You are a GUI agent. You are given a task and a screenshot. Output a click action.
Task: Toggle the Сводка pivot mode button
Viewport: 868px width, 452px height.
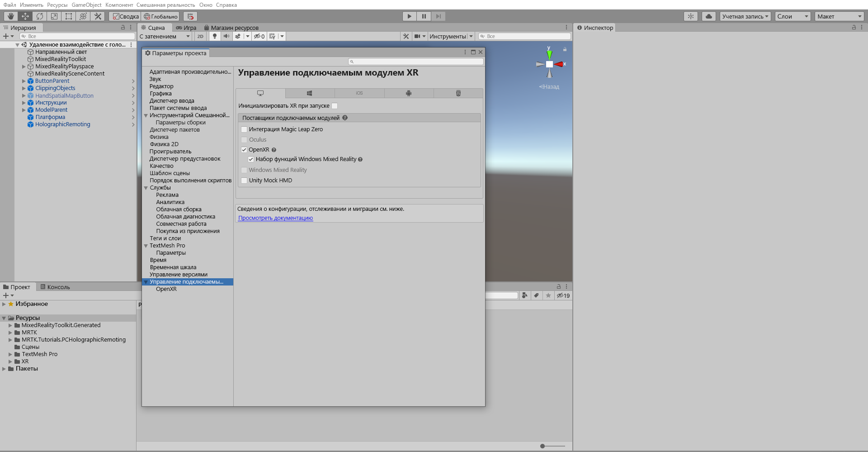pos(125,16)
